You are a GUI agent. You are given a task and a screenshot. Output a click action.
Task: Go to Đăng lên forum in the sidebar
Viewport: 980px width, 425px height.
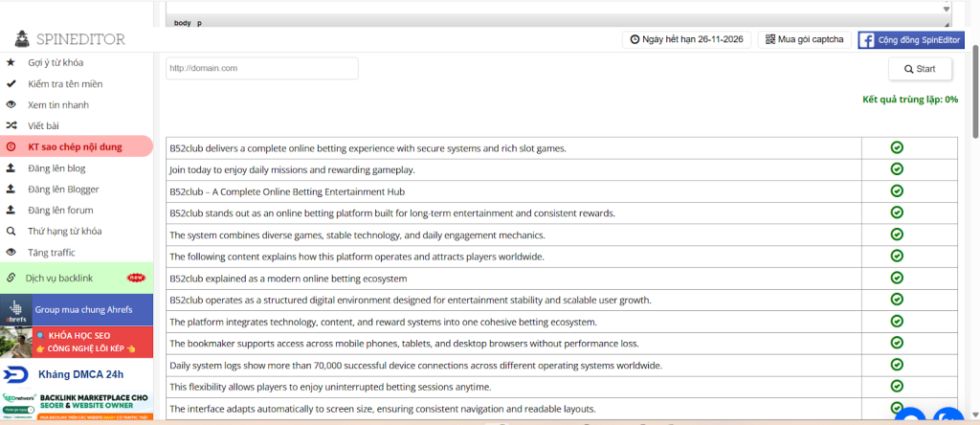pos(60,211)
